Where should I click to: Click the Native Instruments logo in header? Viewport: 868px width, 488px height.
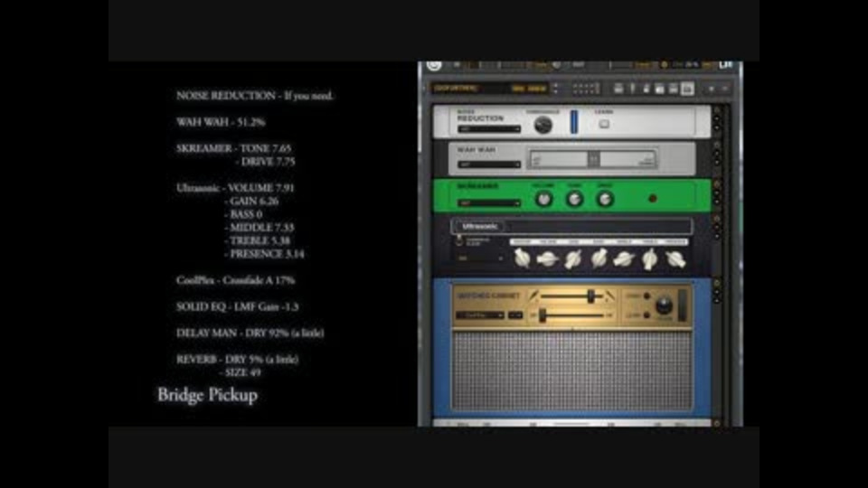(435, 65)
